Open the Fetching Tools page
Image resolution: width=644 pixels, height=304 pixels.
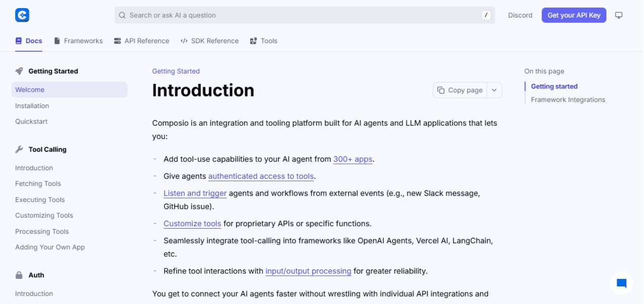coord(38,183)
